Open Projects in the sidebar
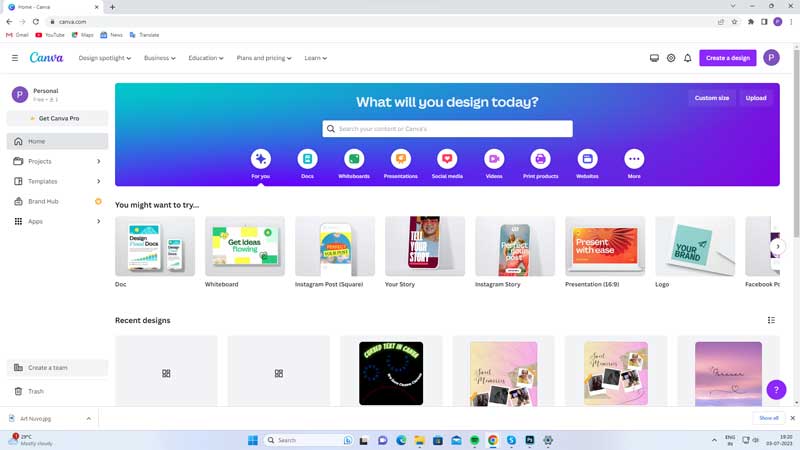The width and height of the screenshot is (800, 450). coord(57,161)
